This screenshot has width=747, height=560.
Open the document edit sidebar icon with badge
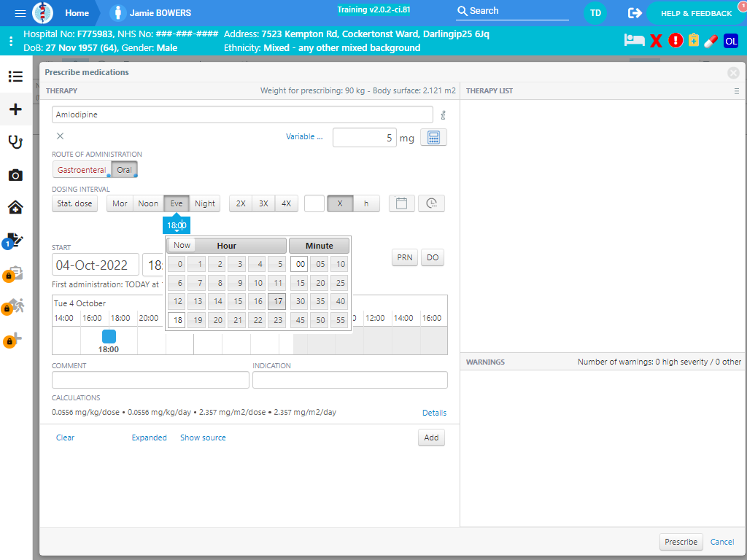point(13,241)
